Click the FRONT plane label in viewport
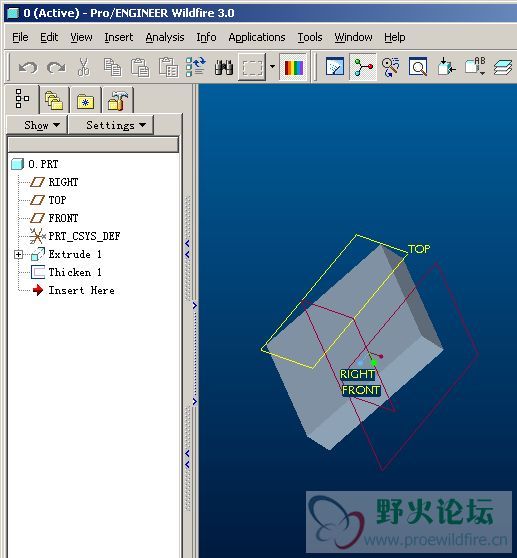Image resolution: width=517 pixels, height=558 pixels. (x=360, y=390)
